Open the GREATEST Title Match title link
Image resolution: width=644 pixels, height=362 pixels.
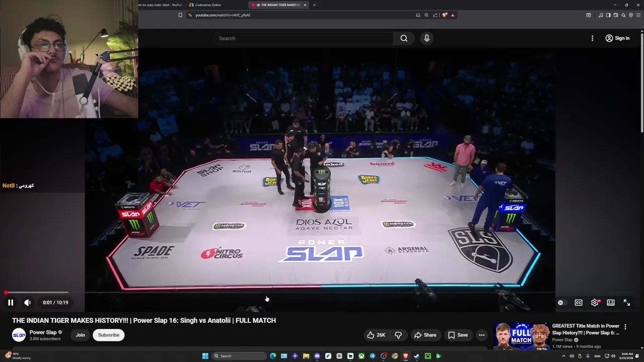coord(586,329)
